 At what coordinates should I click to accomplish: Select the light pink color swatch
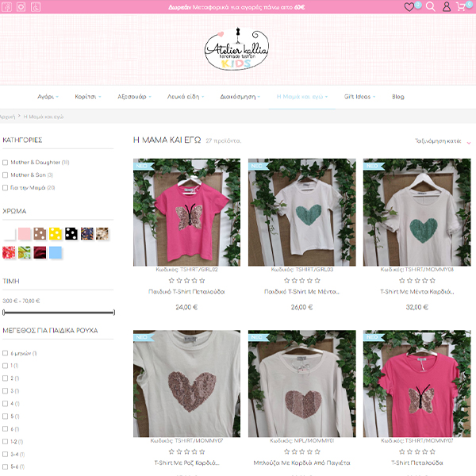point(25,233)
